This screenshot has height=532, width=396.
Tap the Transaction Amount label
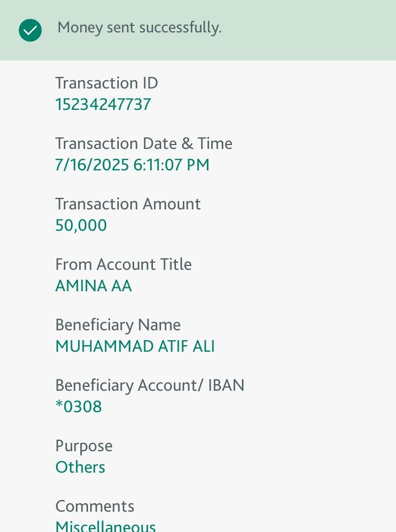pos(128,204)
